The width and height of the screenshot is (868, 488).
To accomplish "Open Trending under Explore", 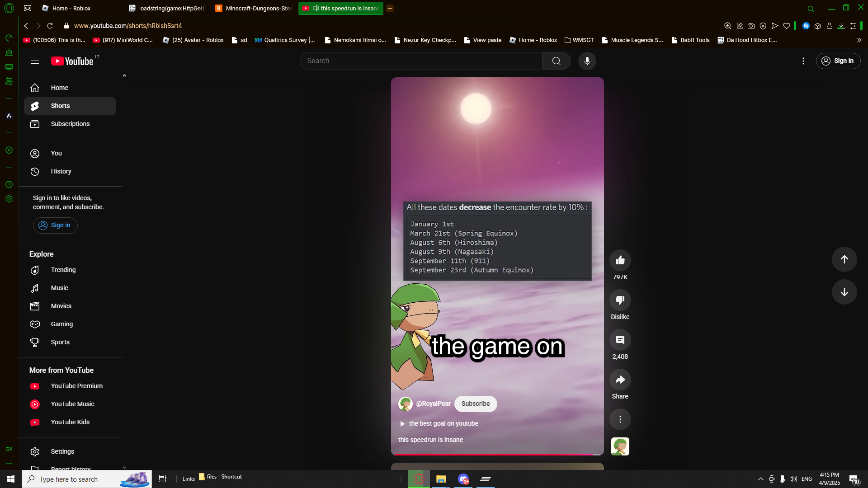I will pyautogui.click(x=70, y=270).
